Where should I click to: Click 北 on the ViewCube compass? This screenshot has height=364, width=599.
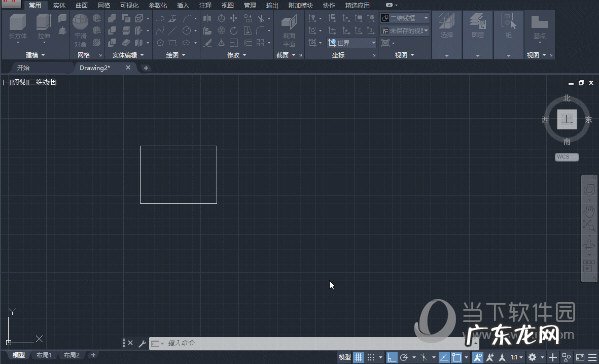point(567,98)
